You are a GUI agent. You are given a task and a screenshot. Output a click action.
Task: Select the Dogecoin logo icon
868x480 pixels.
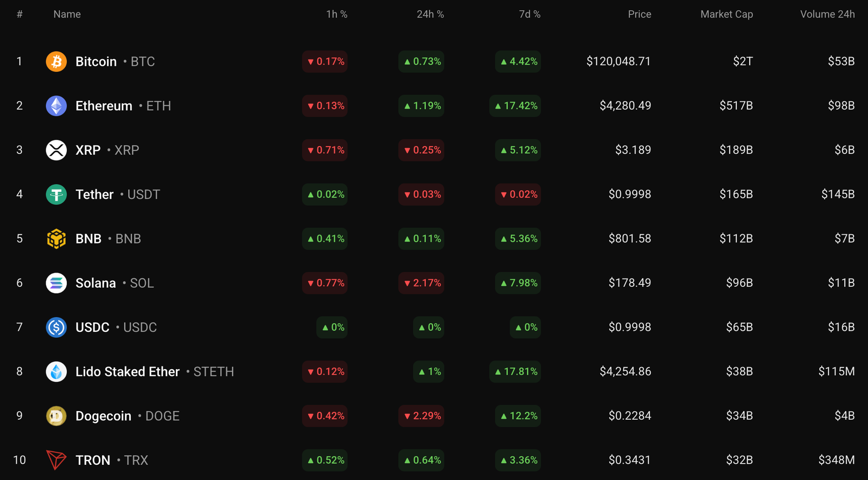point(56,415)
